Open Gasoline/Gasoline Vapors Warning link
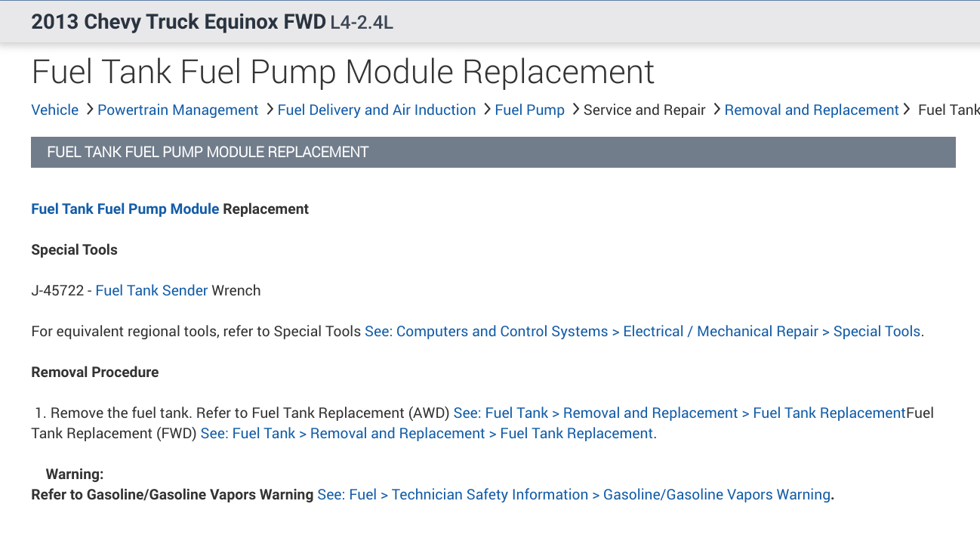Viewport: 980px width, 538px height. tap(574, 495)
